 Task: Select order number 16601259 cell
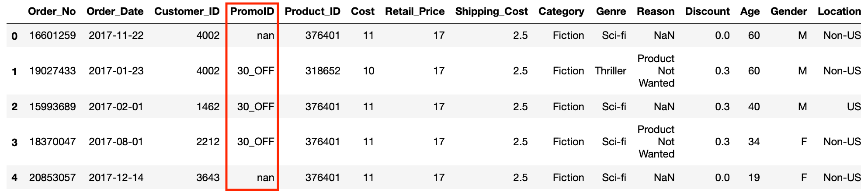52,35
